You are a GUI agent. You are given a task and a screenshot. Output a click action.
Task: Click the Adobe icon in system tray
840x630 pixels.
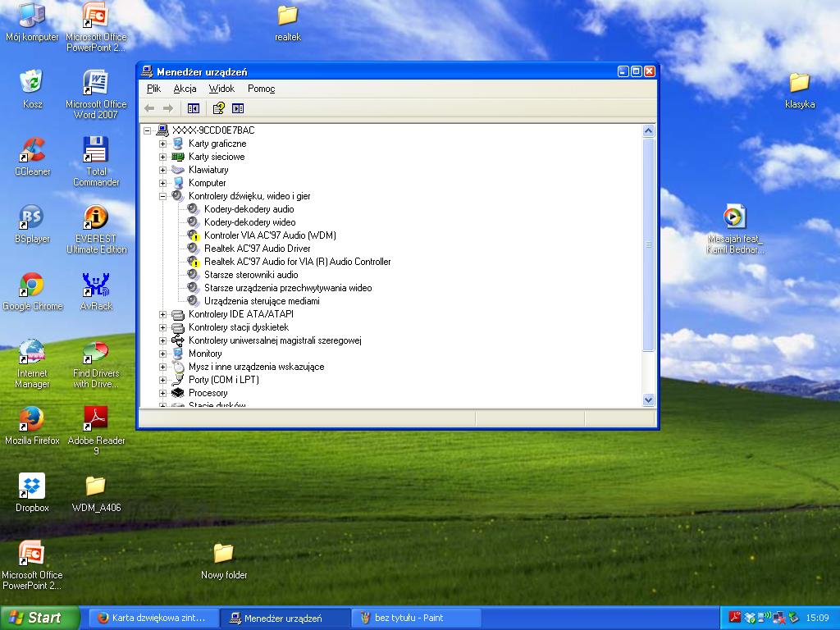coord(734,618)
